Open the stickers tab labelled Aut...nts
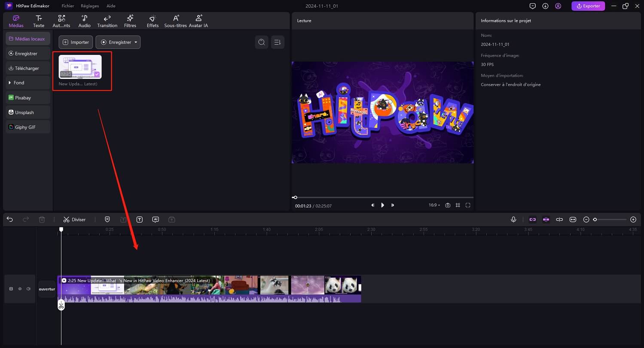Image resolution: width=644 pixels, height=348 pixels. (x=61, y=21)
